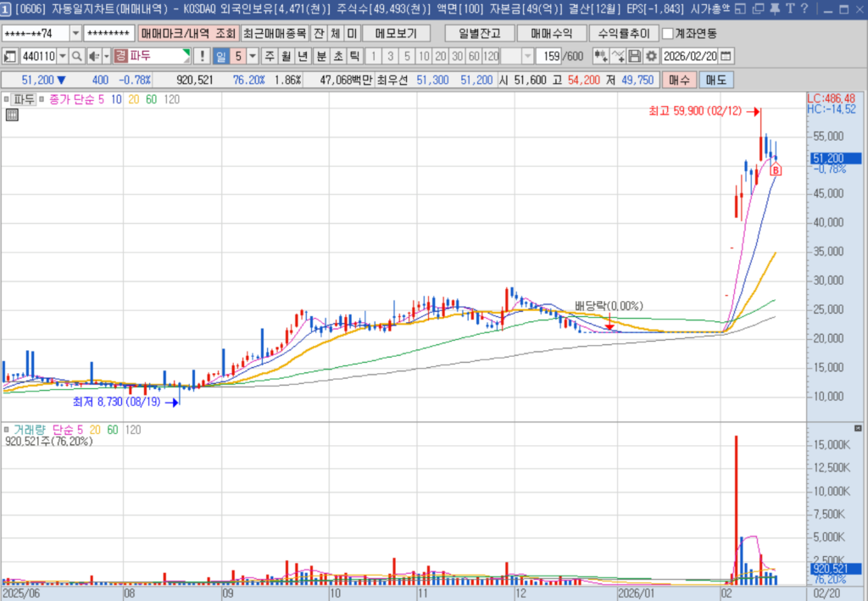Screen dimensions: 868x601
Task: Click the speaker sound icon
Action: point(92,56)
